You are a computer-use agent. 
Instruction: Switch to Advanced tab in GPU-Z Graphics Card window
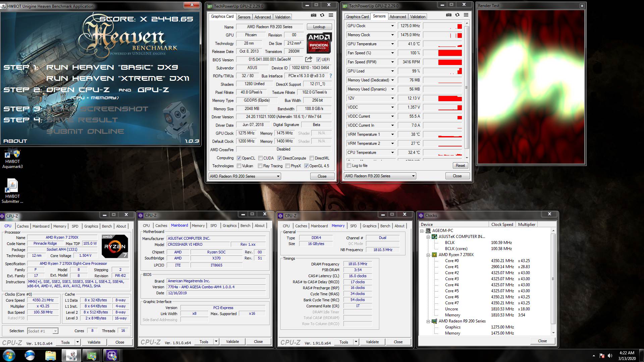263,17
